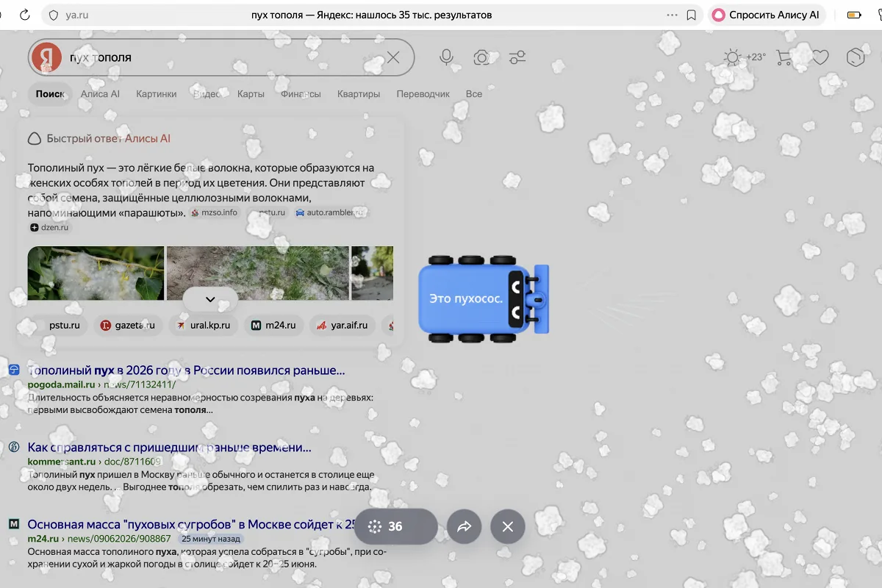This screenshot has height=588, width=882.
Task: Start voice search with the microphone icon
Action: [446, 57]
